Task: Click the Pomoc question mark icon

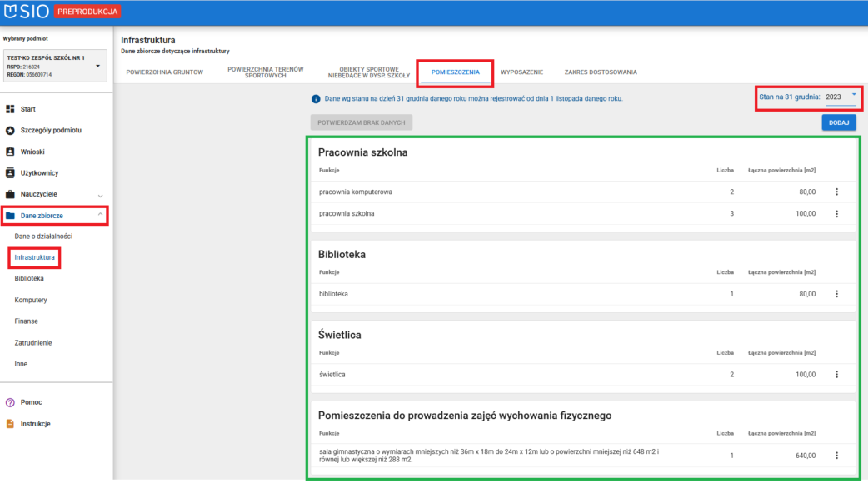Action: pos(11,402)
